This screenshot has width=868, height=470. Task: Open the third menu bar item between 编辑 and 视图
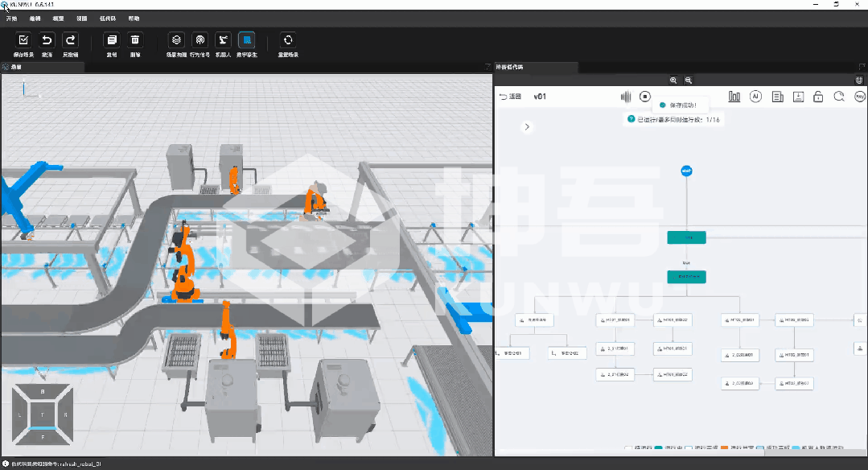tap(58, 19)
